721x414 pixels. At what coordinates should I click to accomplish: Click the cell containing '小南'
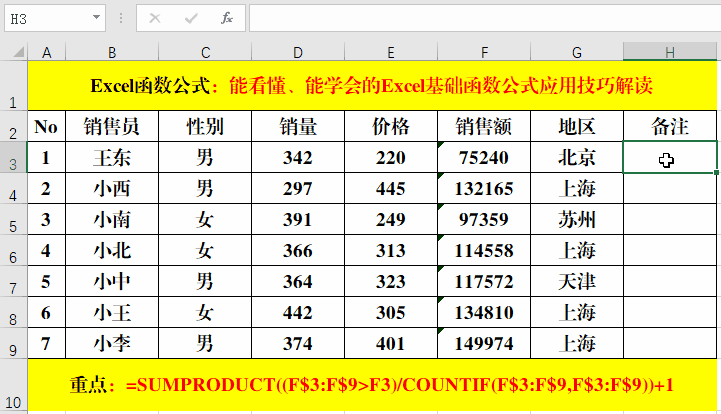112,219
